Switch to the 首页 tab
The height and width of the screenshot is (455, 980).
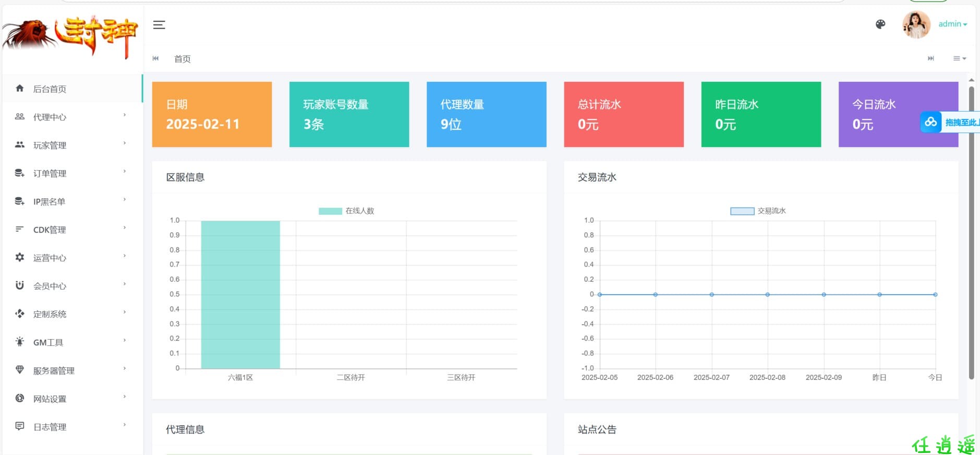coord(182,59)
